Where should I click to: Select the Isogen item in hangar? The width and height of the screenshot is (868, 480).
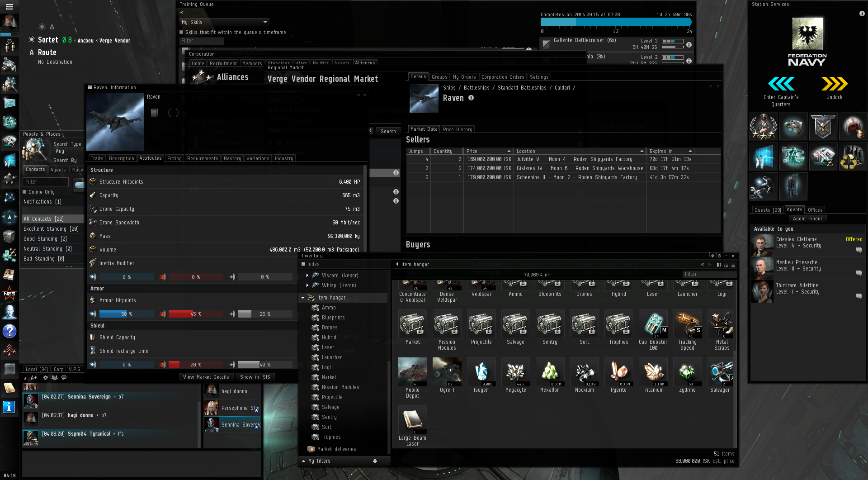[481, 372]
